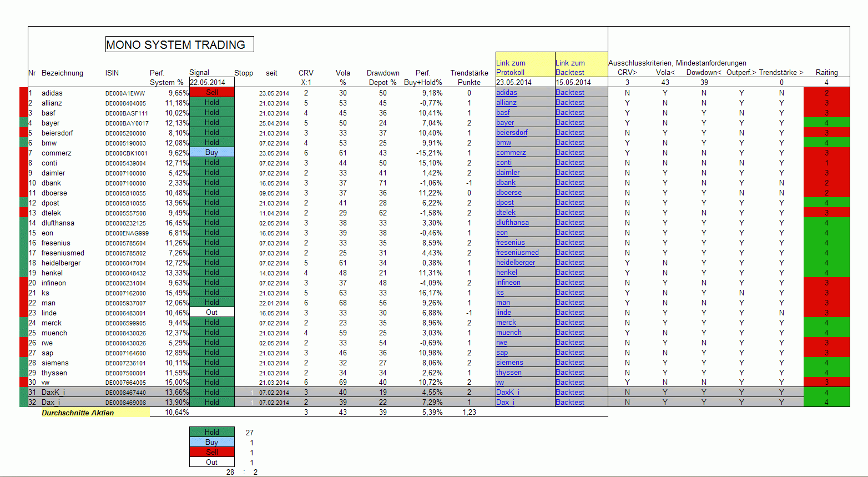The image size is (868, 477).
Task: Open the Dax_i protocol link
Action: [x=505, y=403]
